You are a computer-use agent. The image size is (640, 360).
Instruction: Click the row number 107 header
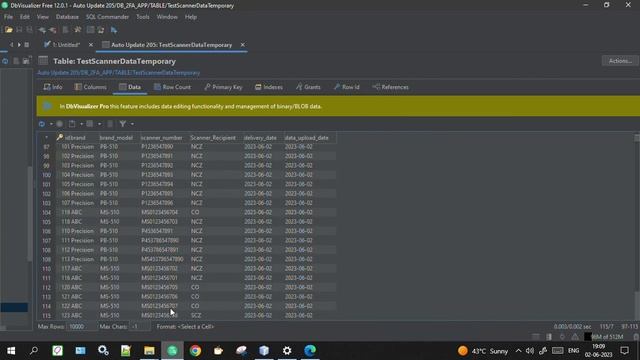click(47, 240)
